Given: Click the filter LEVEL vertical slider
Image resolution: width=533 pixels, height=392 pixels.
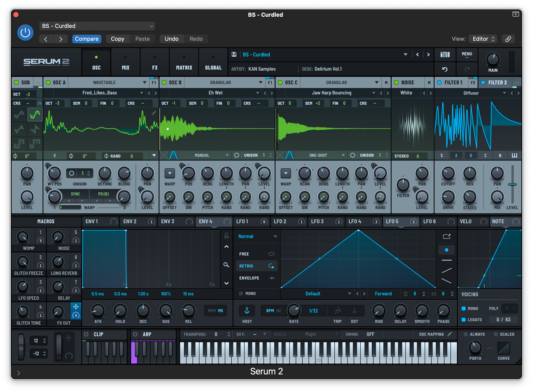Looking at the screenshot, I should click(x=512, y=184).
